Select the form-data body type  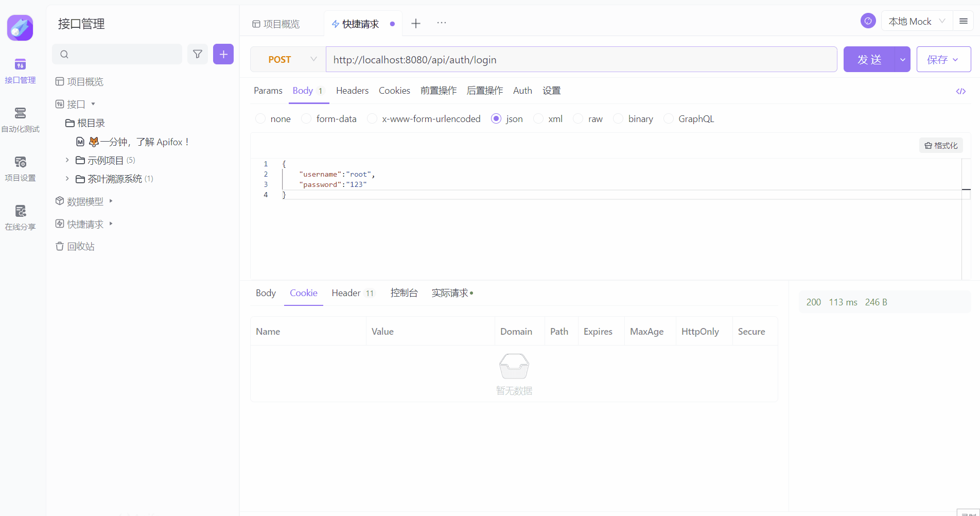307,119
